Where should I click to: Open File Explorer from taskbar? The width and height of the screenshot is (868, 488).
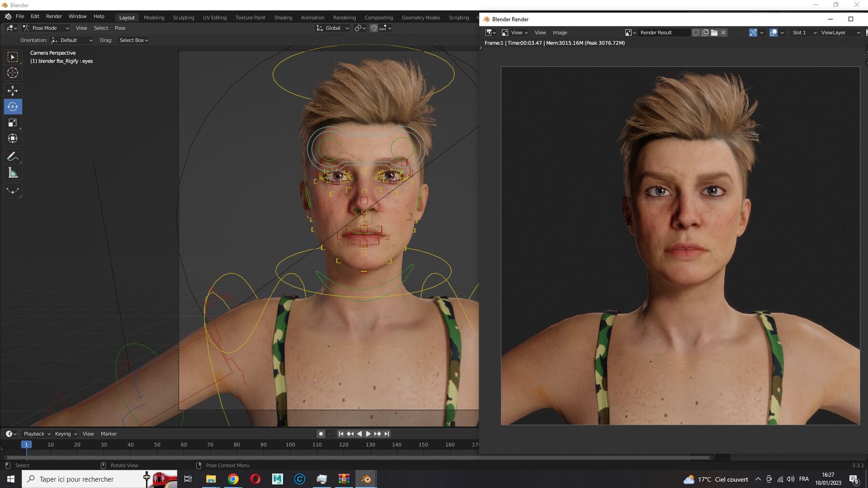click(x=211, y=479)
